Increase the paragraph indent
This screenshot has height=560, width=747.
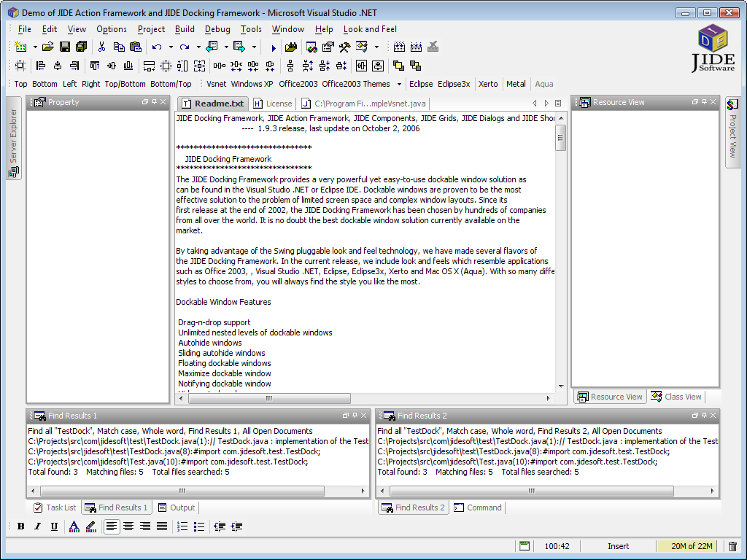click(x=236, y=526)
